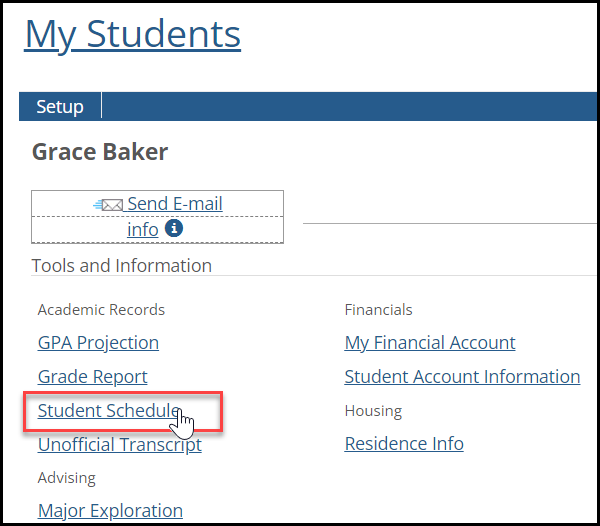Click the envelope icon beside Send E-mail
This screenshot has height=526, width=600.
108,205
